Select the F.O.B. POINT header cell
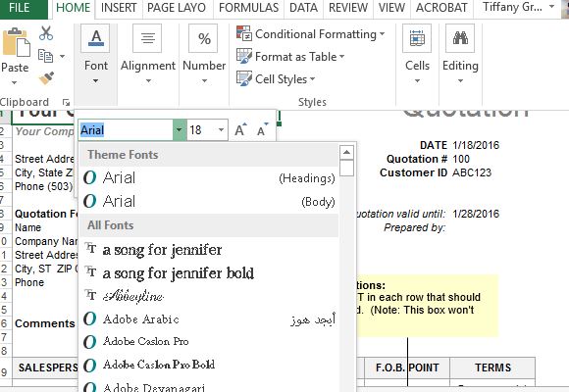 coord(407,367)
